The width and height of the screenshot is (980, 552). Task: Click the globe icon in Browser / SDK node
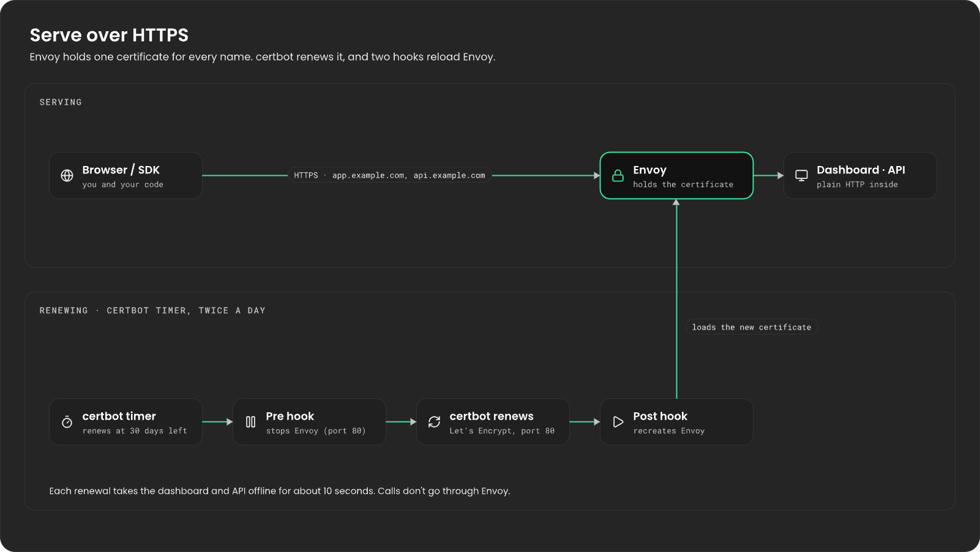67,176
